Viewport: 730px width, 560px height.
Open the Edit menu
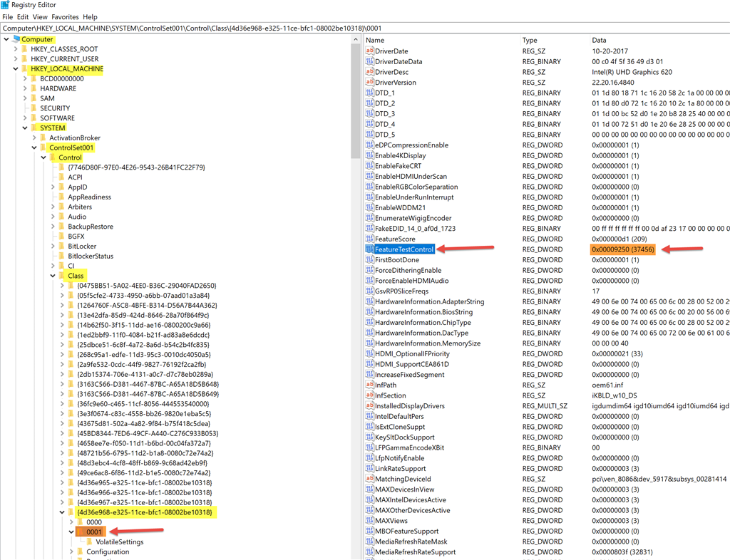tap(23, 17)
